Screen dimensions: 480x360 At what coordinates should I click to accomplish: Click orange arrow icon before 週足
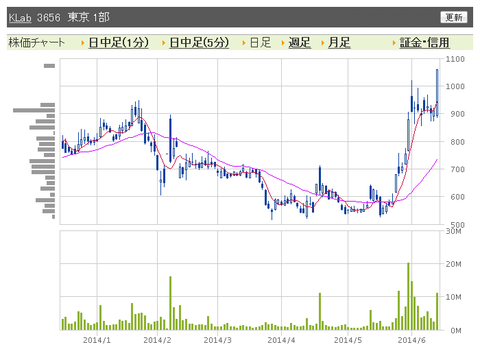point(283,43)
